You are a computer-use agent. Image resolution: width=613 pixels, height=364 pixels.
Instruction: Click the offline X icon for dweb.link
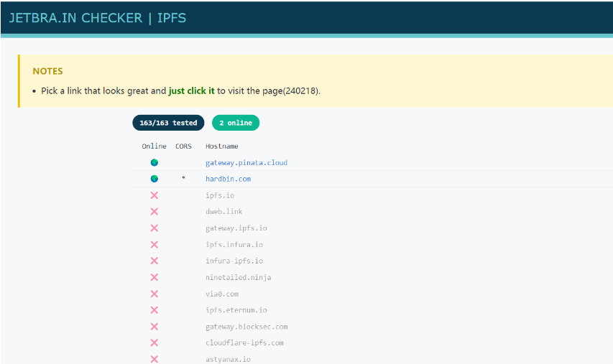pyautogui.click(x=155, y=211)
